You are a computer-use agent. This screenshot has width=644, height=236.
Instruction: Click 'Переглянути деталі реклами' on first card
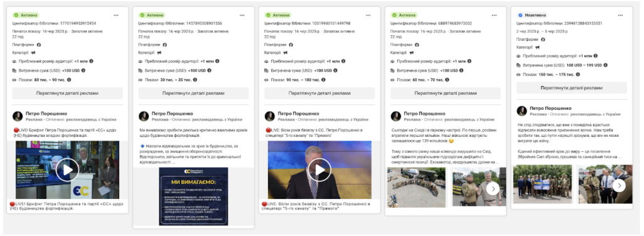point(67,93)
